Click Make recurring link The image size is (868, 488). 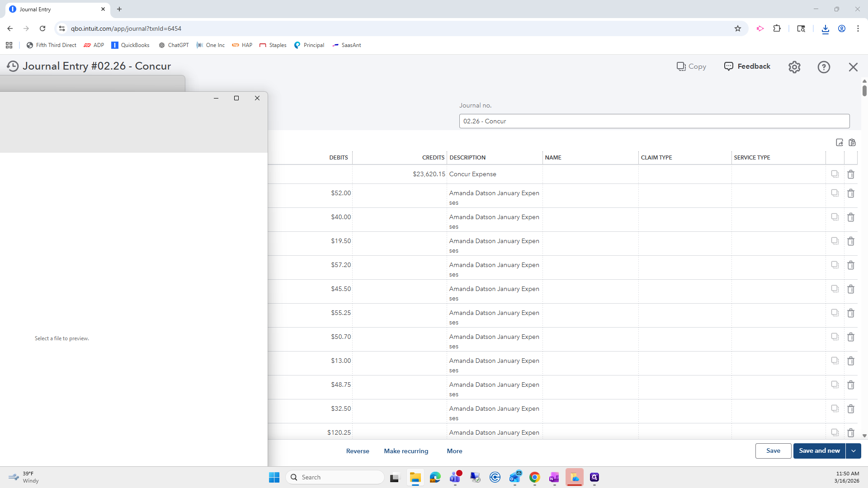[x=406, y=451]
